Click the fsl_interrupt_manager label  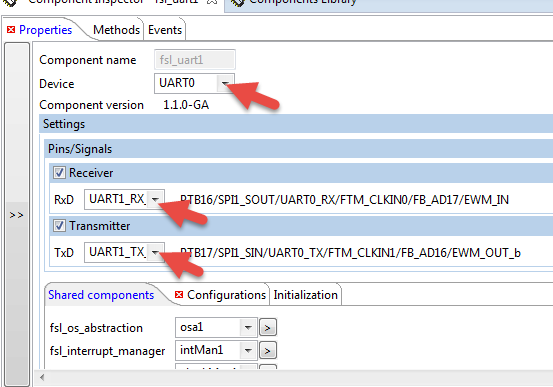tap(107, 351)
